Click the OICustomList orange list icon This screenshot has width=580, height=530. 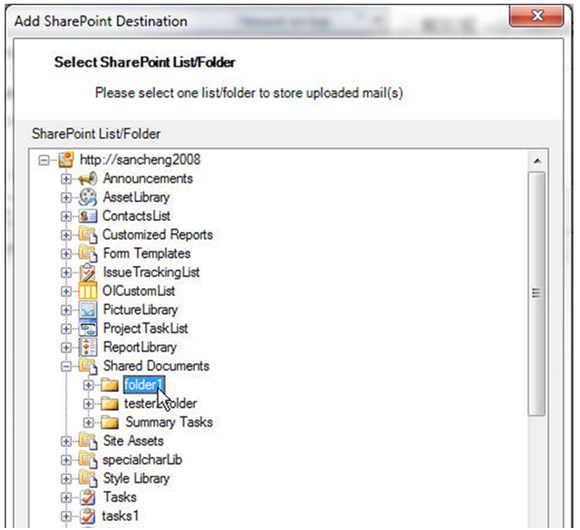[88, 291]
